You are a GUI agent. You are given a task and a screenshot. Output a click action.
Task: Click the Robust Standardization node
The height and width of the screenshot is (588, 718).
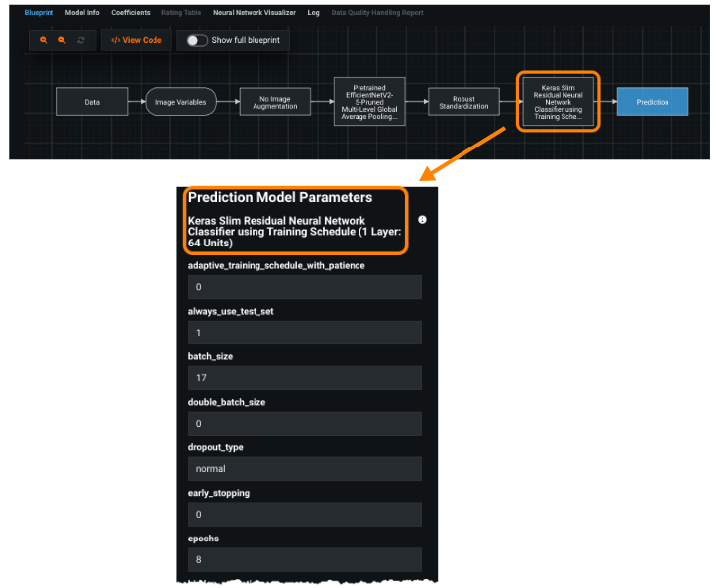pyautogui.click(x=464, y=102)
